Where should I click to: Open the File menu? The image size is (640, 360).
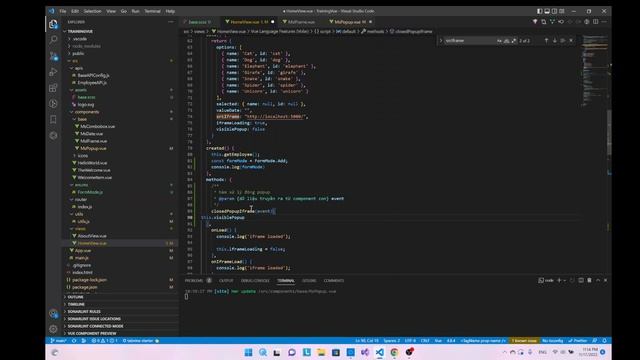click(62, 11)
